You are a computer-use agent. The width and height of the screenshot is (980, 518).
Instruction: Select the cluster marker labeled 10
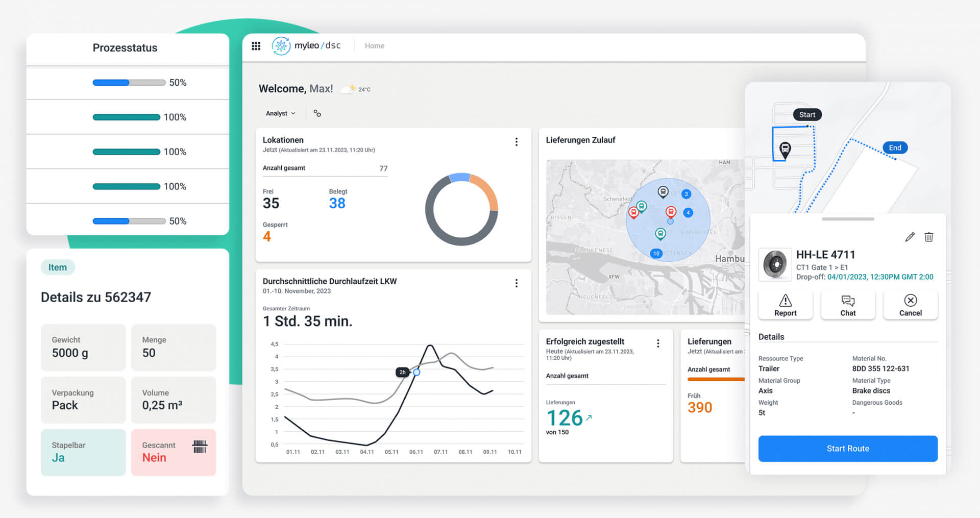point(656,253)
